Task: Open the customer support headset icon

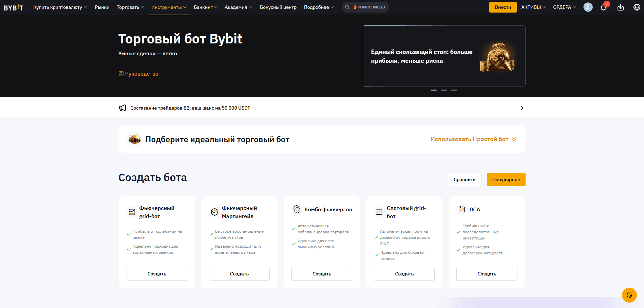Action: coord(629,295)
